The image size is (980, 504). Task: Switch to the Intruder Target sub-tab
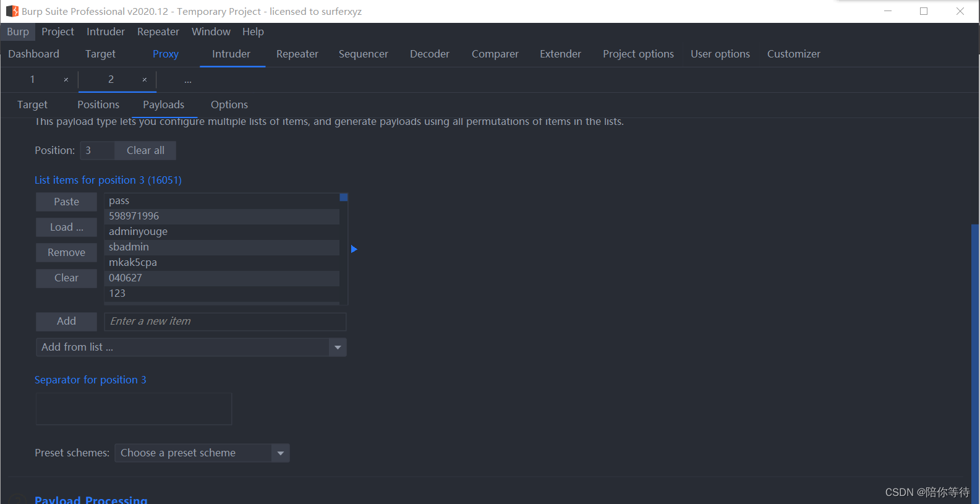click(32, 105)
